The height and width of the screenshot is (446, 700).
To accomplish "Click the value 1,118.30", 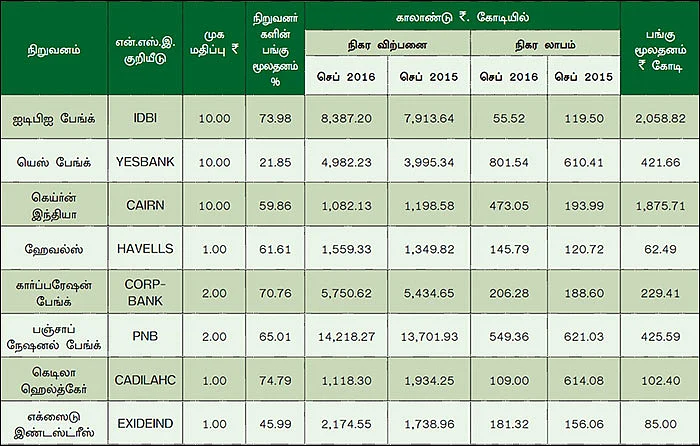I will pos(346,380).
